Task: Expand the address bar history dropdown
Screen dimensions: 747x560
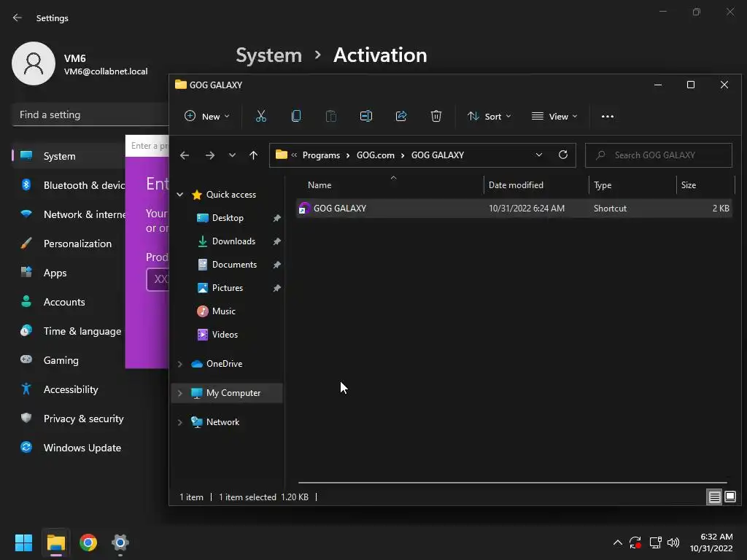Action: pos(539,155)
